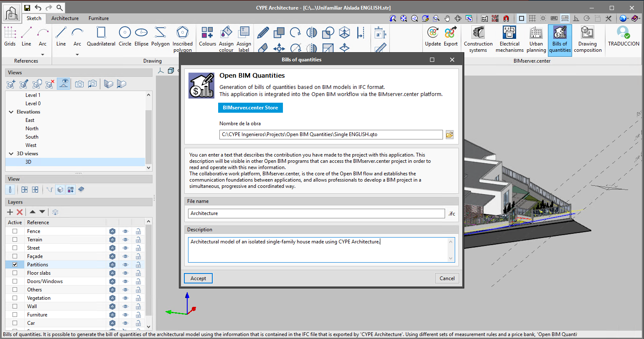Click the Cancel button

tap(447, 278)
